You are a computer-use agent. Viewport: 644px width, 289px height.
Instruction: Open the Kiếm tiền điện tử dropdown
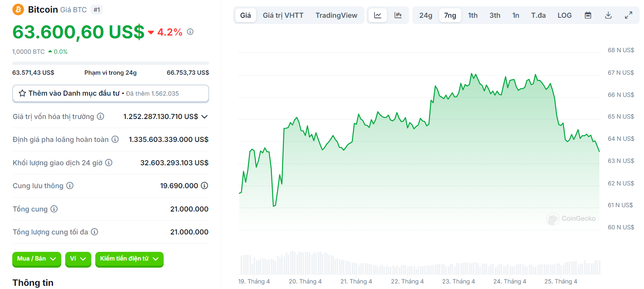coord(129,259)
